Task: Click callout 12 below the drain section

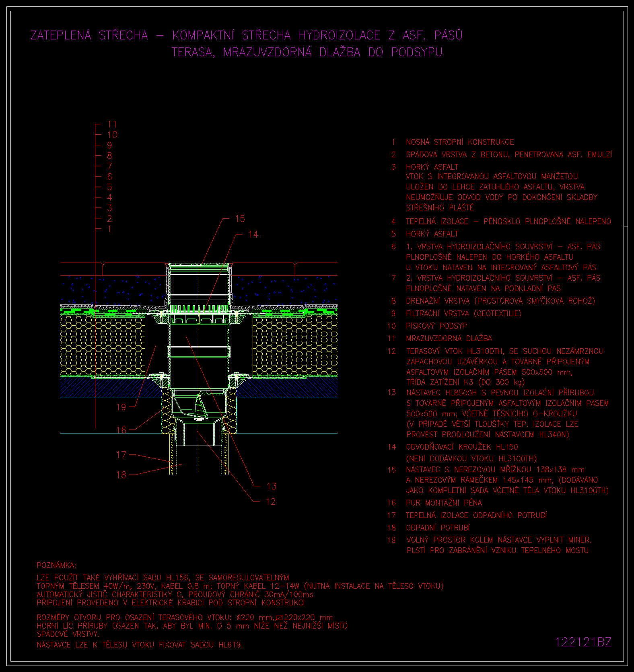Action: pyautogui.click(x=271, y=501)
